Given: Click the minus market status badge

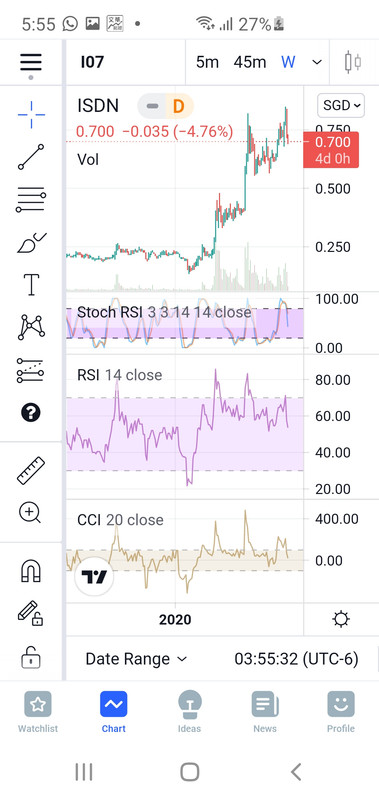Looking at the screenshot, I should 151,107.
